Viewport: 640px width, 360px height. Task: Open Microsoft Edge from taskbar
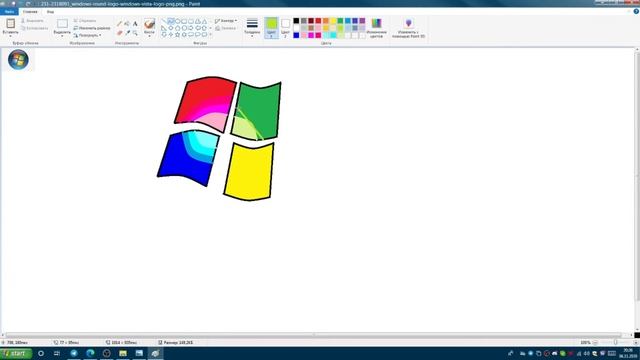pyautogui.click(x=90, y=353)
